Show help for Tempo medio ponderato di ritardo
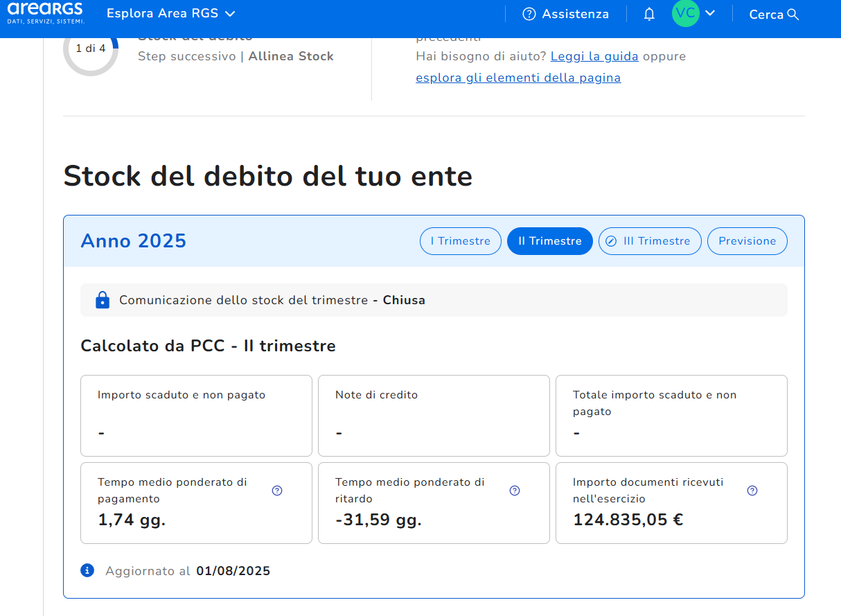 point(515,491)
